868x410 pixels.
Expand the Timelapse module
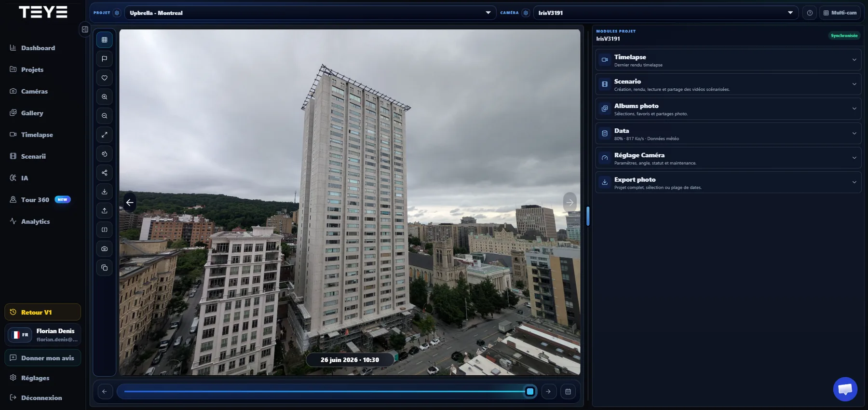728,60
